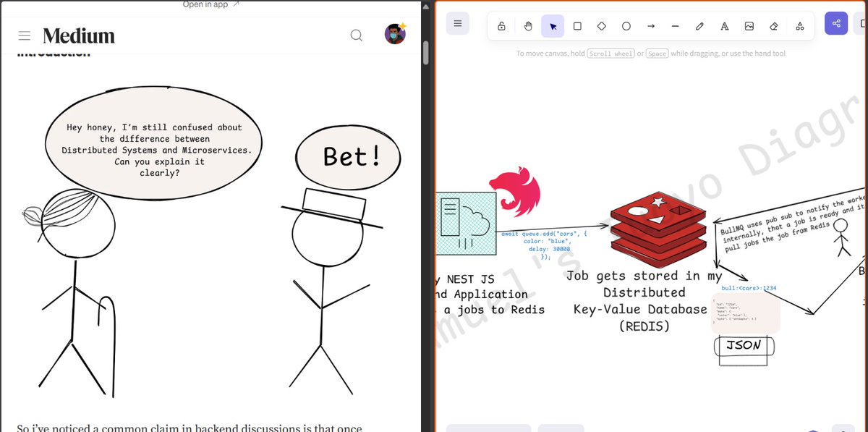Image resolution: width=868 pixels, height=432 pixels.
Task: Select the small JSON payload snippet card
Action: tap(745, 314)
